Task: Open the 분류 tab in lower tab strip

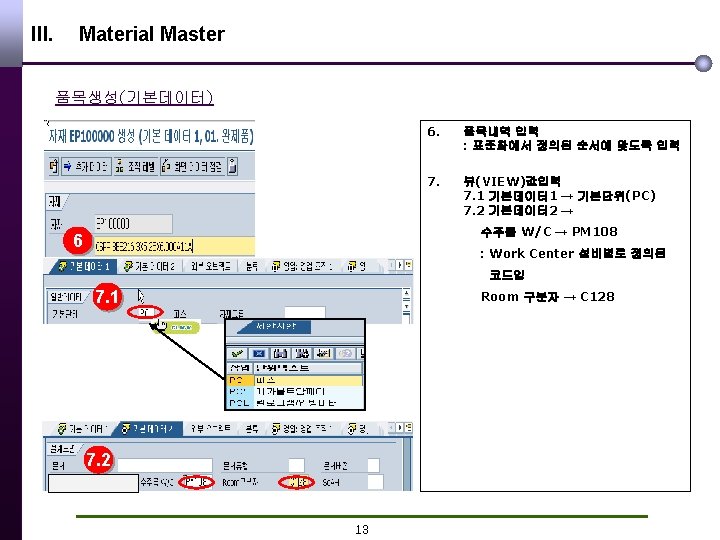Action: (251, 428)
